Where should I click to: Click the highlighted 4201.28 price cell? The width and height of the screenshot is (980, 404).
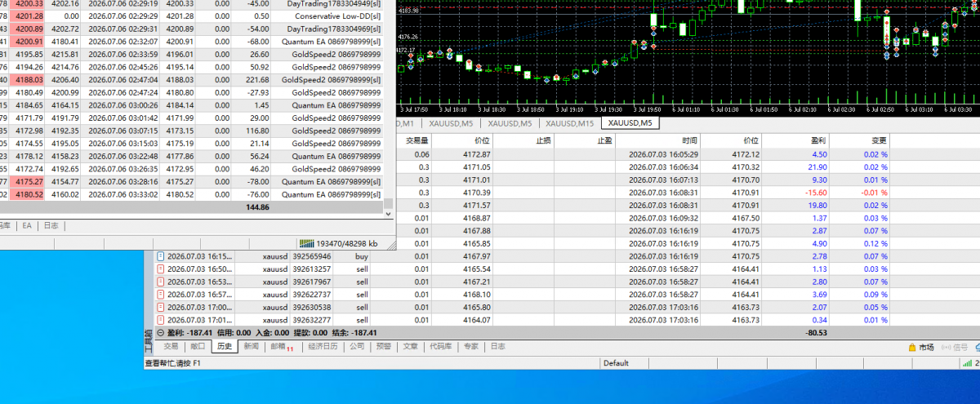pos(28,16)
